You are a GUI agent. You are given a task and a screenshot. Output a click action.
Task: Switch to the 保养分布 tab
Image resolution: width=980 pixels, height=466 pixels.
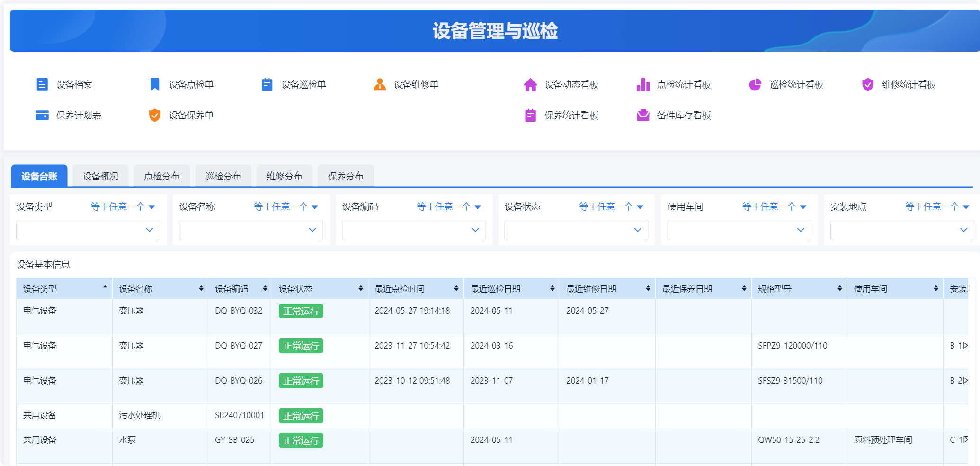click(346, 176)
